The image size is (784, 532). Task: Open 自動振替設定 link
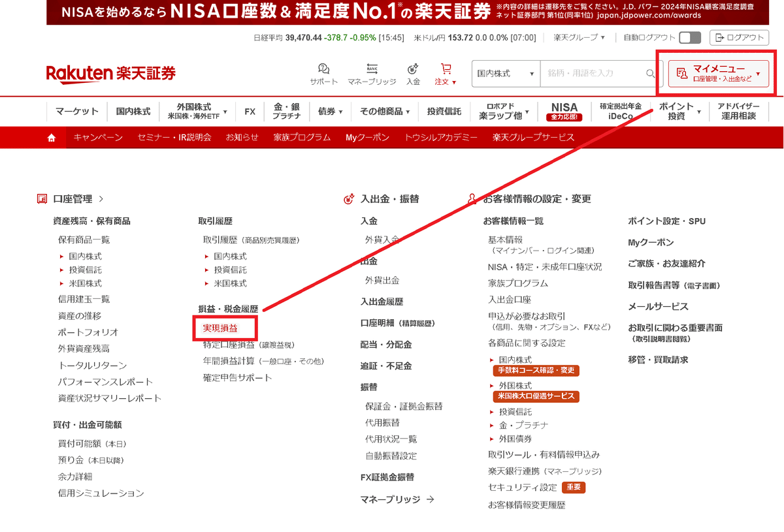391,456
